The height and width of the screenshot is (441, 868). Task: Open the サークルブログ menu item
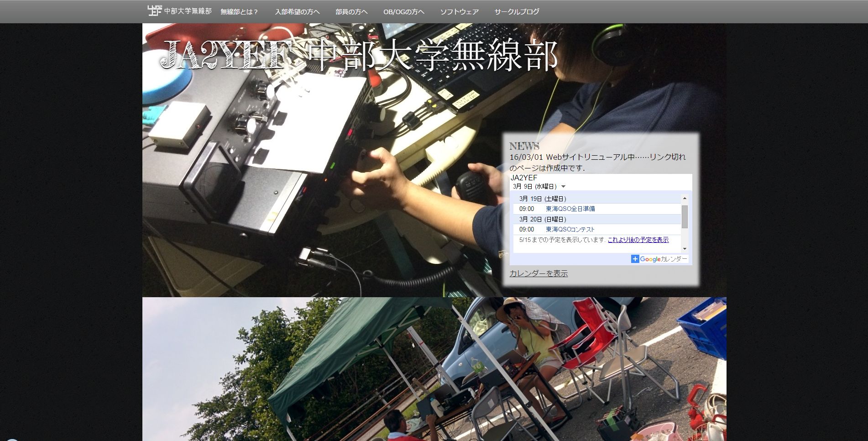click(x=517, y=12)
